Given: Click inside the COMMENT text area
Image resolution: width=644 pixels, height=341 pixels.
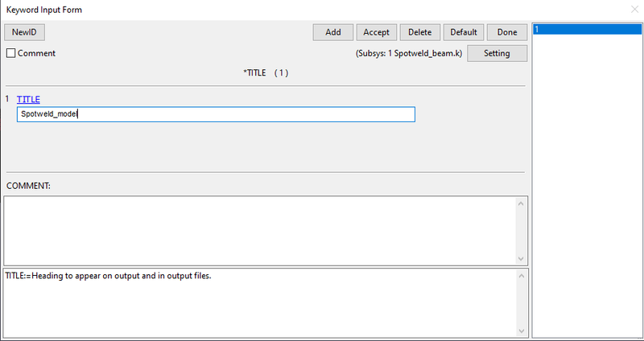Looking at the screenshot, I should pos(259,231).
